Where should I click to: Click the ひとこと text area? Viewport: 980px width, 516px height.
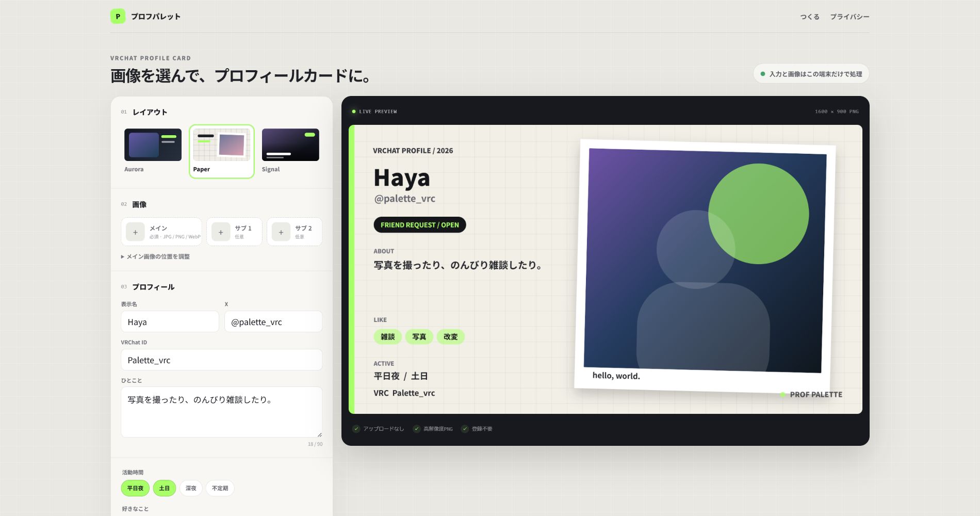[222, 412]
